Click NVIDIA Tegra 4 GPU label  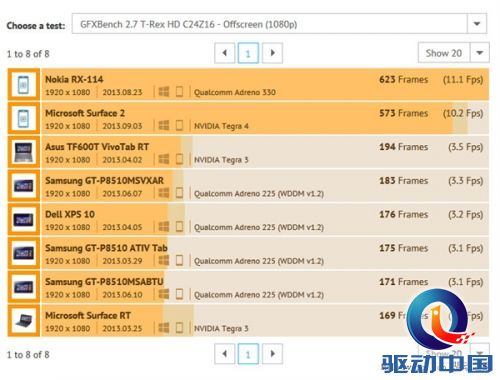221,126
